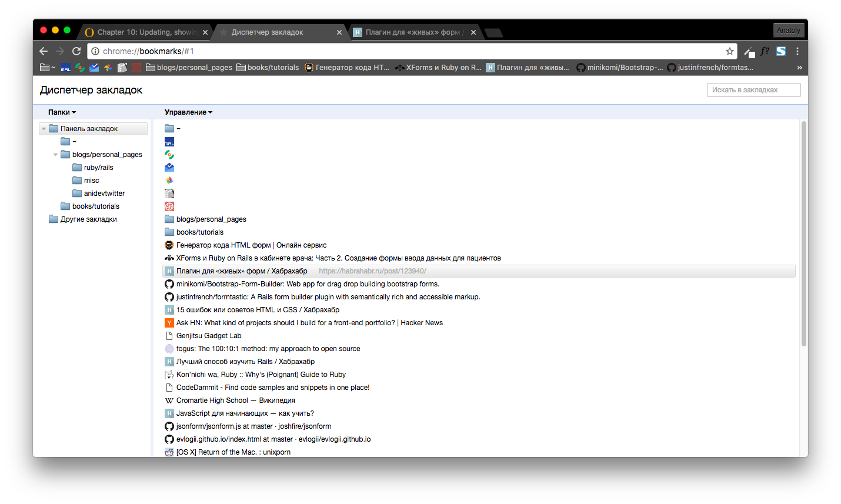Open the blue S extension icon
Viewport: 841px width, 504px height.
click(x=781, y=51)
